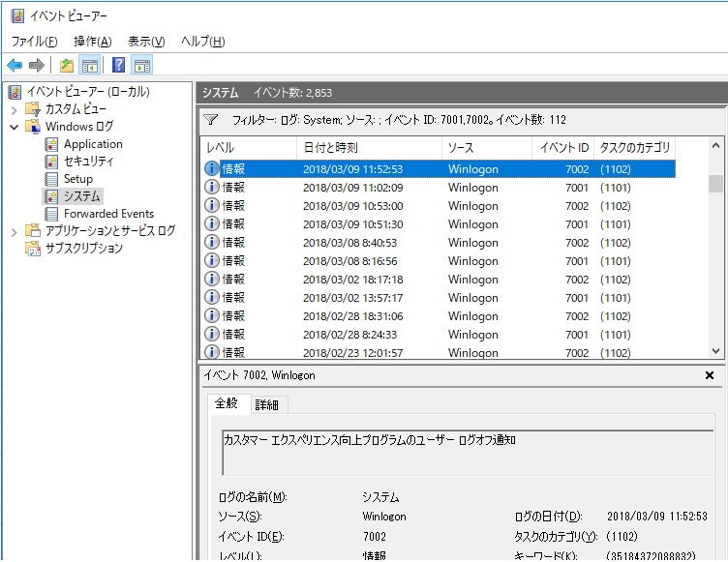The width and height of the screenshot is (728, 562).
Task: Expand the カスタム ビュー tree node
Action: click(14, 110)
